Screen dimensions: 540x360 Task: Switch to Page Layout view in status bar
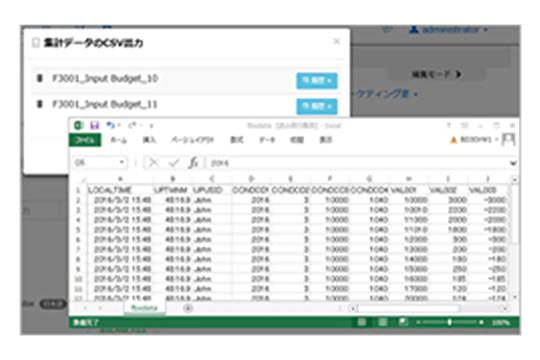tap(382, 322)
